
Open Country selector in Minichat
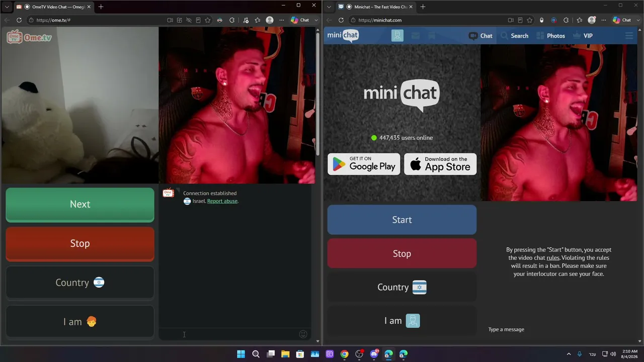pos(402,287)
